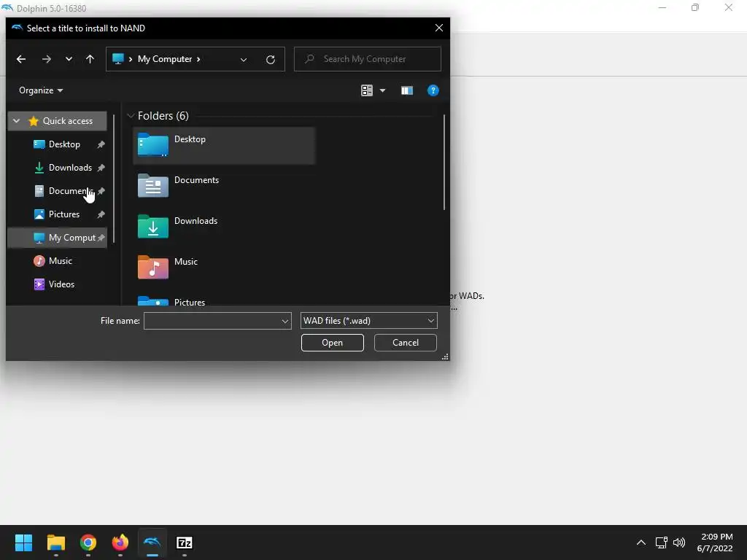The image size is (747, 560).
Task: Click the sidebar vertical scrollbar
Action: click(x=114, y=179)
